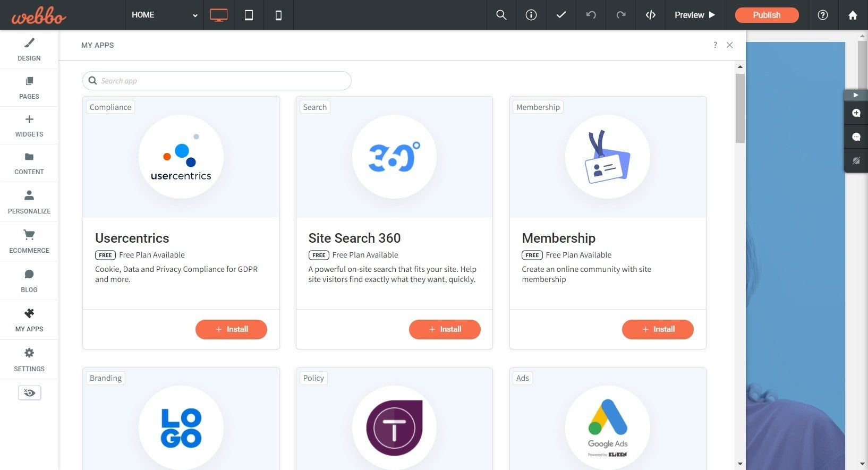Click the Webbo logo
868x470 pixels.
(x=39, y=16)
